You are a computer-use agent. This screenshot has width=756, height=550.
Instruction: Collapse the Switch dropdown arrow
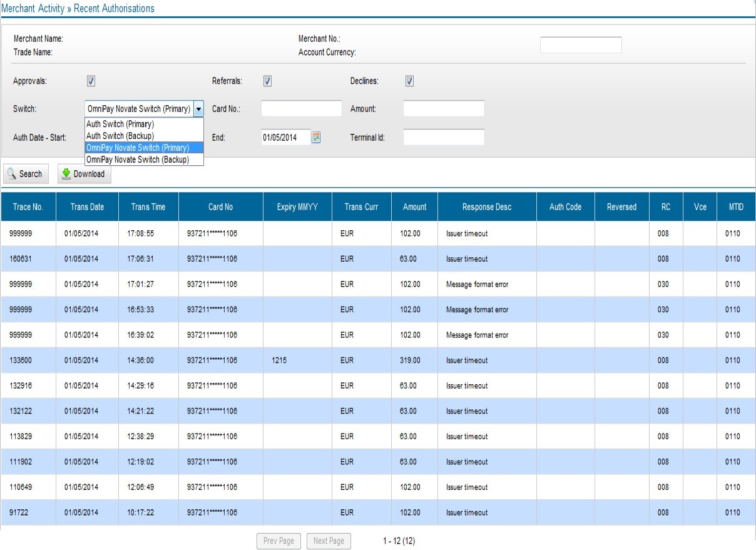tap(199, 108)
